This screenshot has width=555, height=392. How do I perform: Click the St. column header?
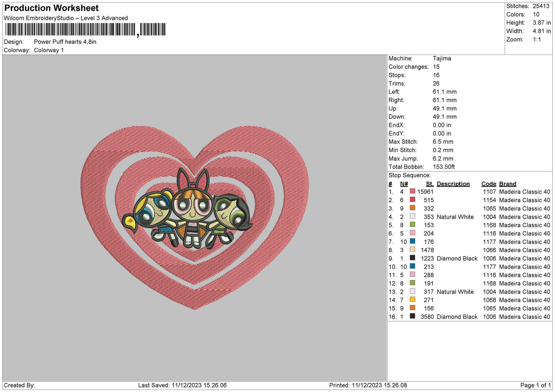429,184
